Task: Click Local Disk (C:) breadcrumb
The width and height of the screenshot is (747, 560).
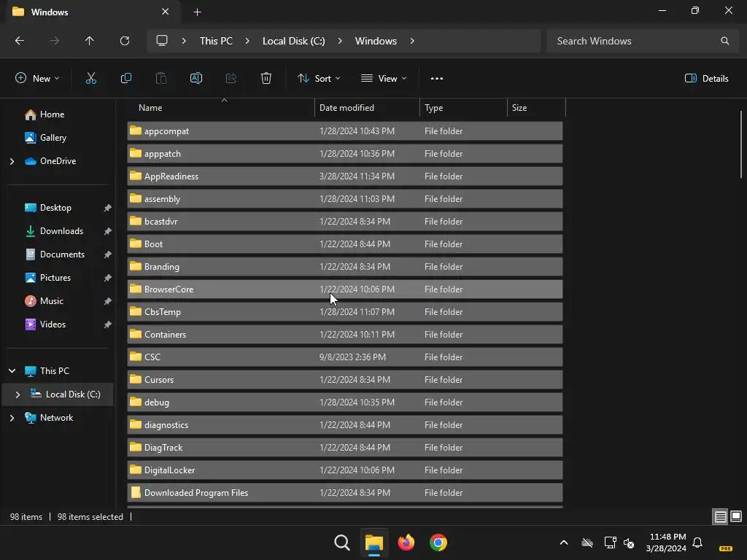Action: point(293,41)
